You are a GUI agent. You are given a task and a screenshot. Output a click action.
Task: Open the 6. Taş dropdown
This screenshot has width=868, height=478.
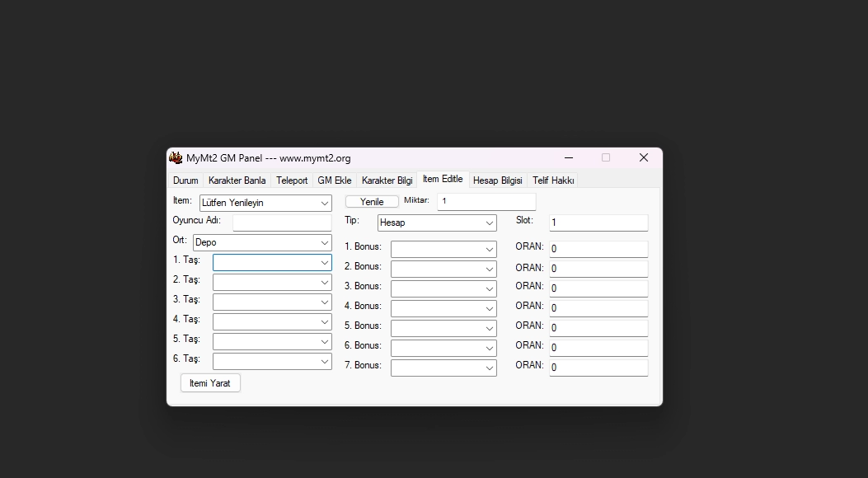click(x=272, y=362)
